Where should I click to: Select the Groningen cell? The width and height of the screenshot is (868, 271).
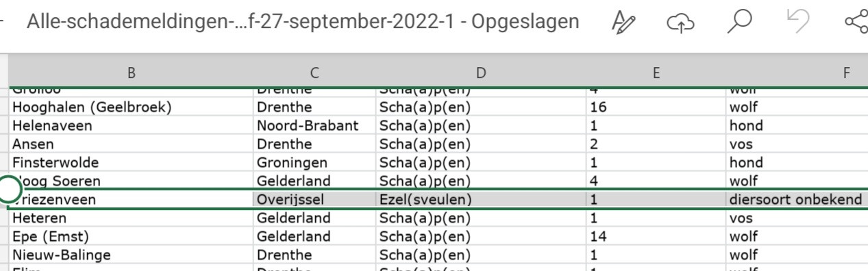pos(314,163)
